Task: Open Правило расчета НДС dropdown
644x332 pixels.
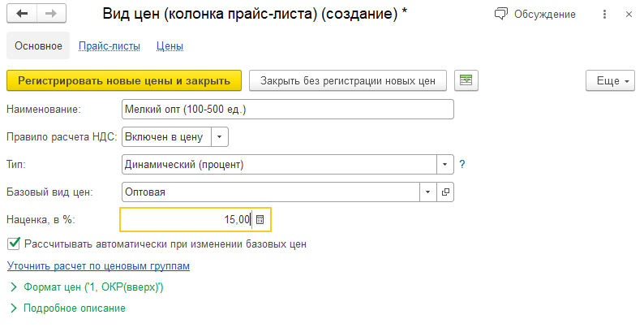Action: (x=221, y=137)
